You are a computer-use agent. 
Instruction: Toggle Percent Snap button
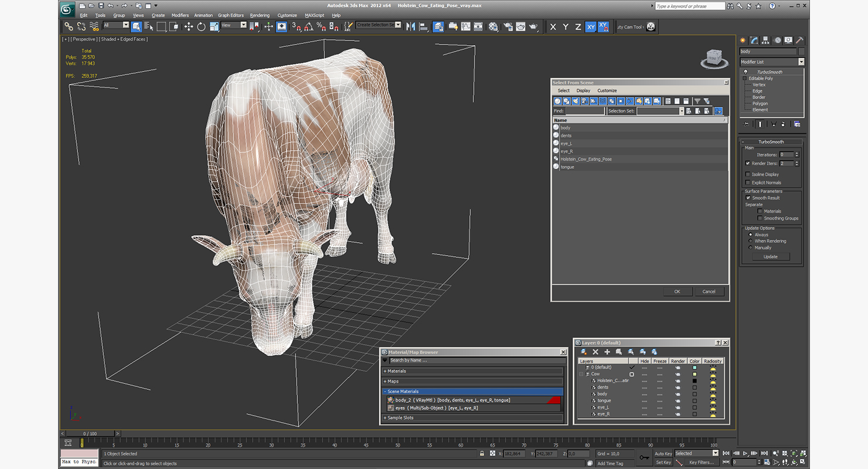click(x=321, y=26)
